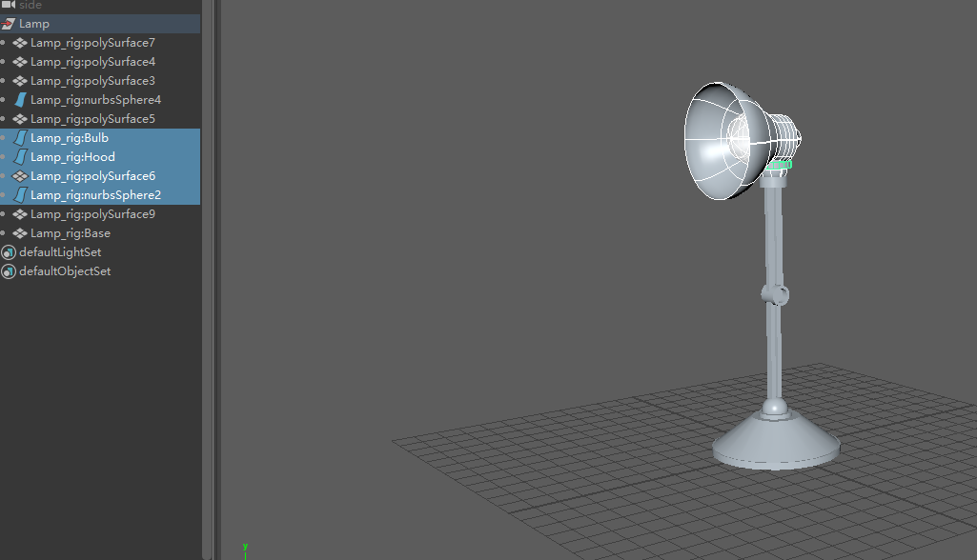Click the Lamp reference node icon
The image size is (977, 560).
click(8, 24)
